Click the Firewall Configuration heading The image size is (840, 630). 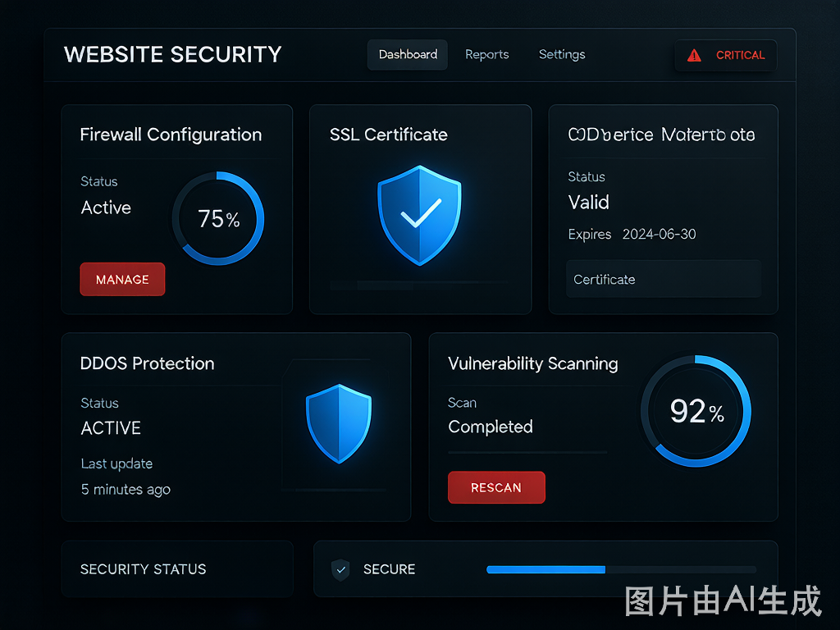click(x=171, y=135)
